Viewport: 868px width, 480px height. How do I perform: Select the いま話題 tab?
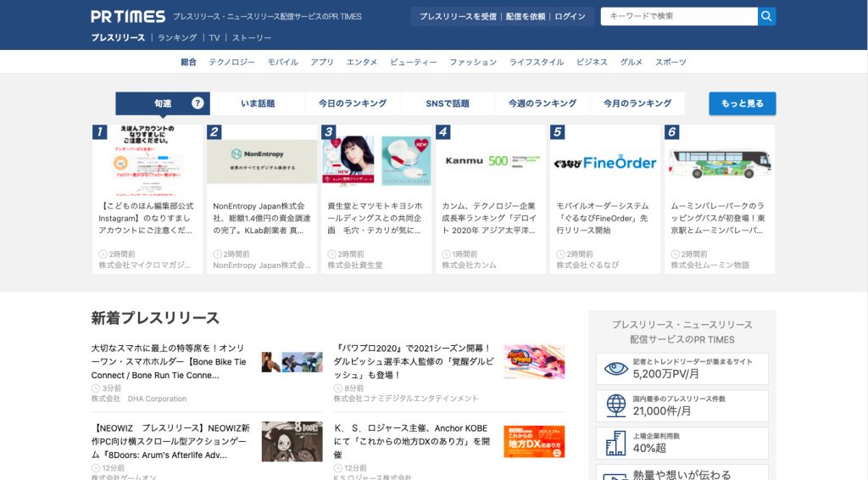click(x=258, y=103)
